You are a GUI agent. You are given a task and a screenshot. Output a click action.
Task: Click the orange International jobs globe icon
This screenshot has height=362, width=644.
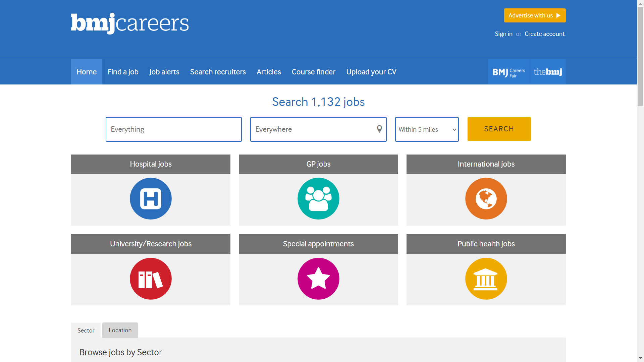(486, 199)
